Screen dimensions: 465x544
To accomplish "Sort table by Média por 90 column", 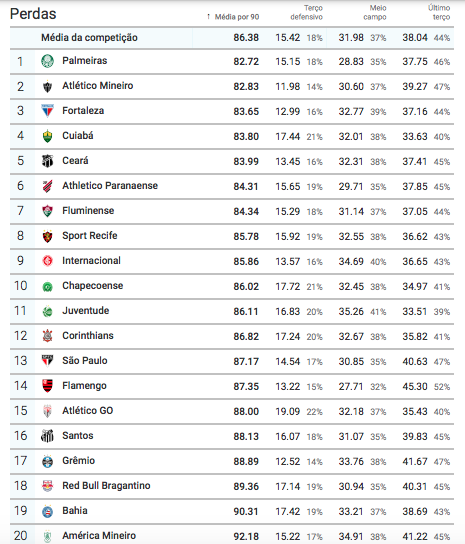I will (237, 17).
